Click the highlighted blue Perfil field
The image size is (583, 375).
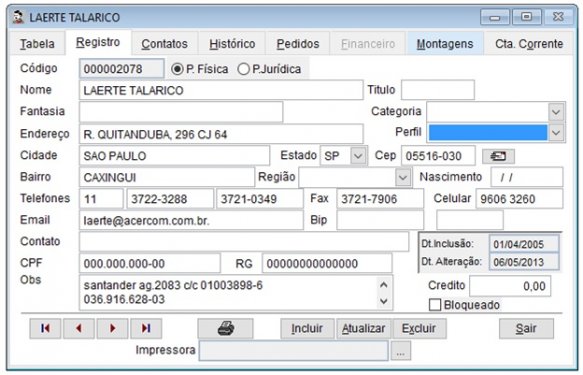click(x=488, y=133)
